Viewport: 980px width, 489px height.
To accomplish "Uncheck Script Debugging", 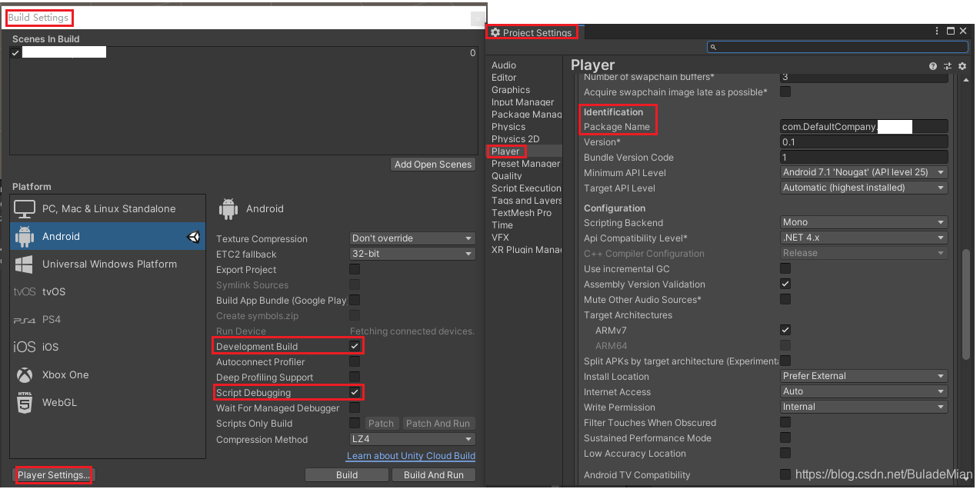I will [x=355, y=392].
